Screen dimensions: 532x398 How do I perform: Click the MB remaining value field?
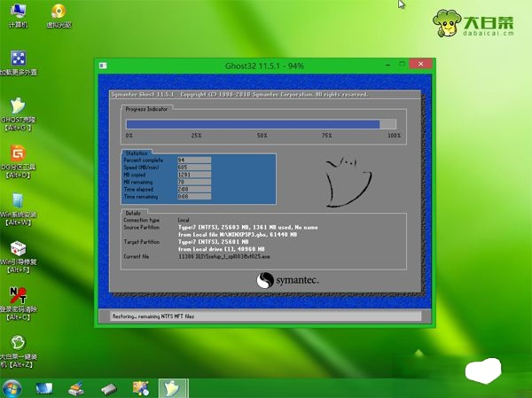[x=194, y=182]
